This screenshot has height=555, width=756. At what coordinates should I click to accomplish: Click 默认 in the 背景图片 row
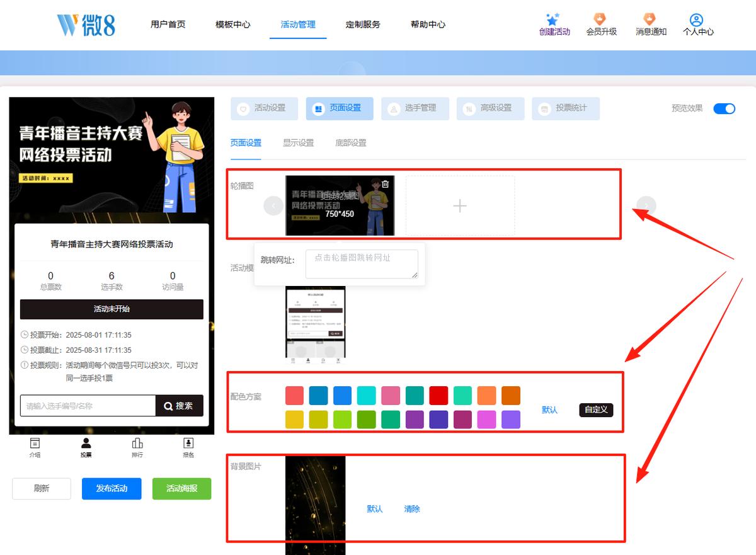pyautogui.click(x=375, y=509)
